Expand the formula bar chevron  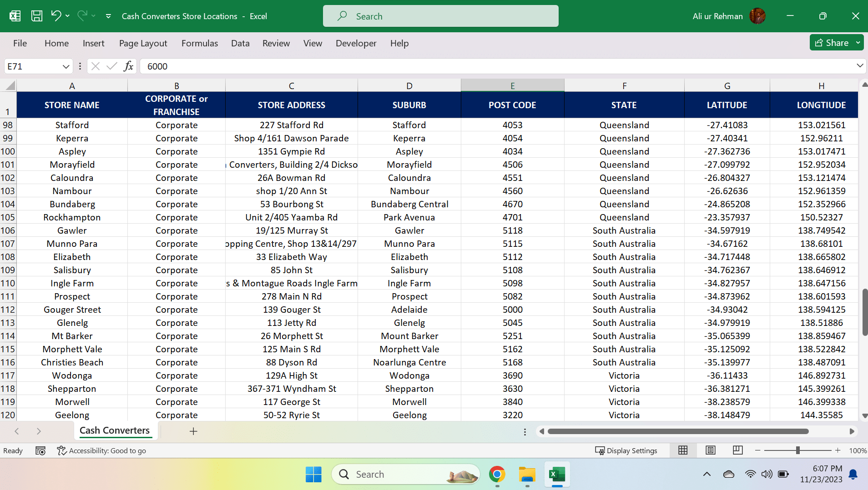tap(859, 66)
